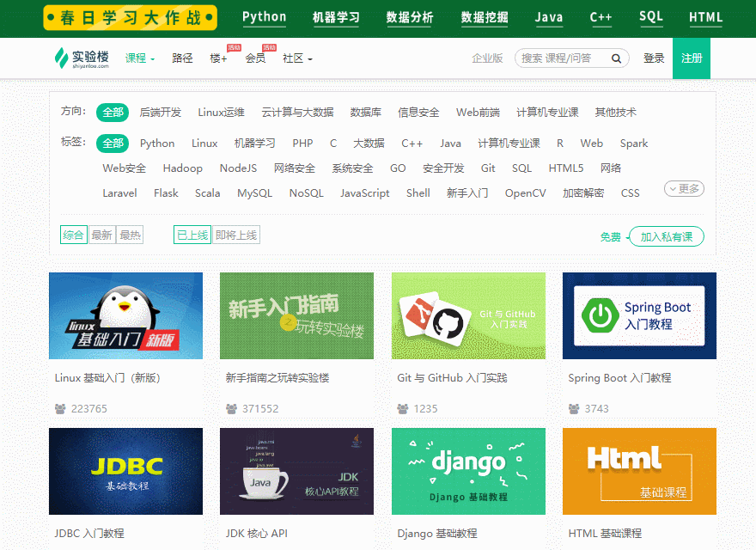Open the Git 与 GitHub course thumbnail
The image size is (756, 550).
468,315
